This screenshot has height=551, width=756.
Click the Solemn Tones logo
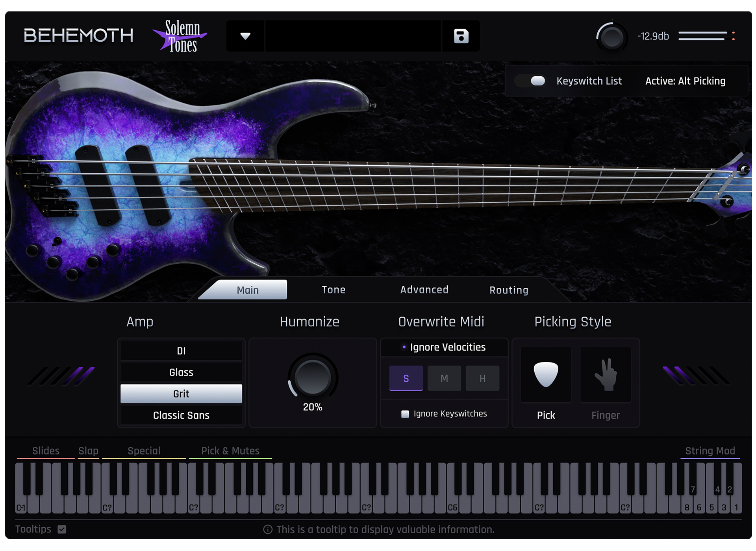(x=180, y=36)
